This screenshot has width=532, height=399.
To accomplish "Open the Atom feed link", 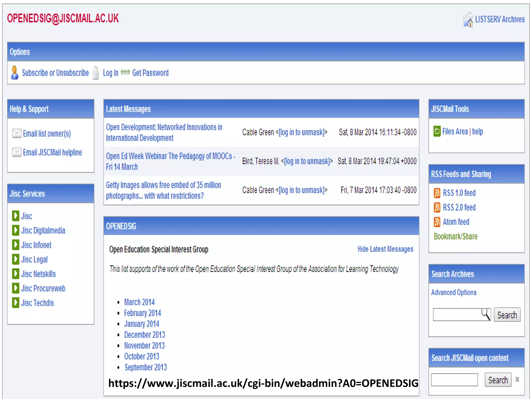I will pos(456,222).
